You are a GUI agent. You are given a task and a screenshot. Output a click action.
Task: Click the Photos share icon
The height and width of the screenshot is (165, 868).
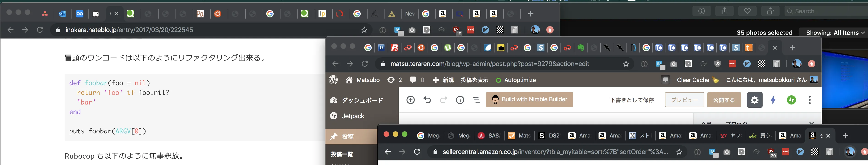point(725,11)
